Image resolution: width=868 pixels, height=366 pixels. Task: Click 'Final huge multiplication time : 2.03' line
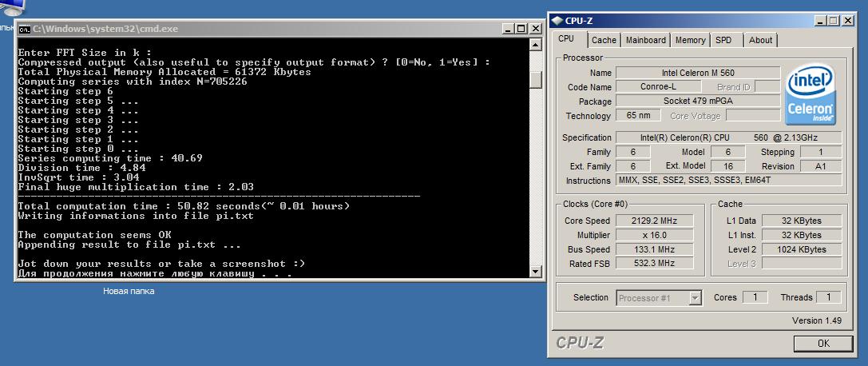pos(136,187)
